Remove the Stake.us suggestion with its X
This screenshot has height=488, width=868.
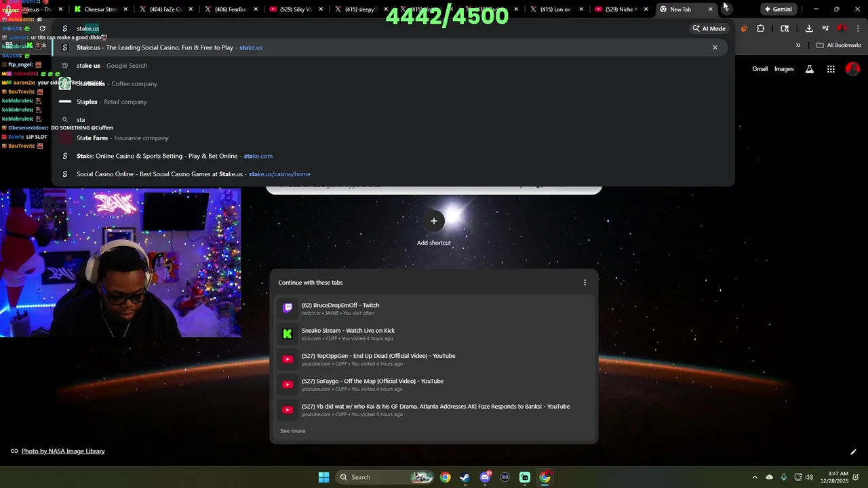715,47
